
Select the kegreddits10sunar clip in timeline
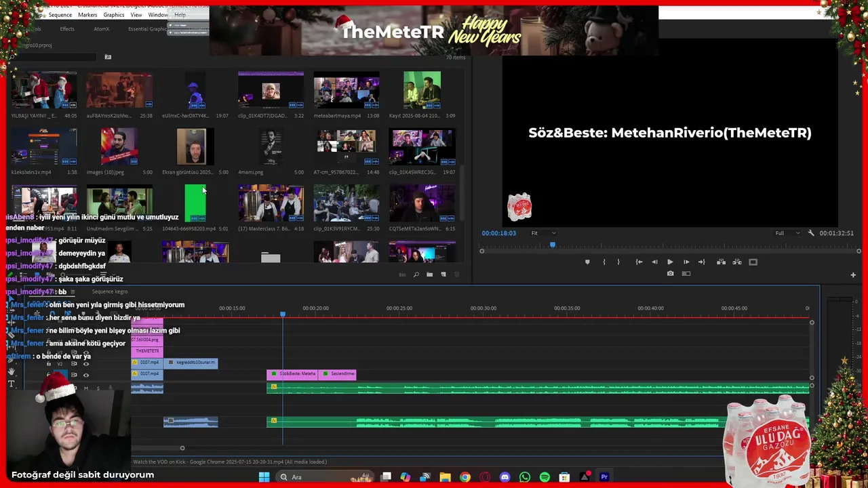191,363
